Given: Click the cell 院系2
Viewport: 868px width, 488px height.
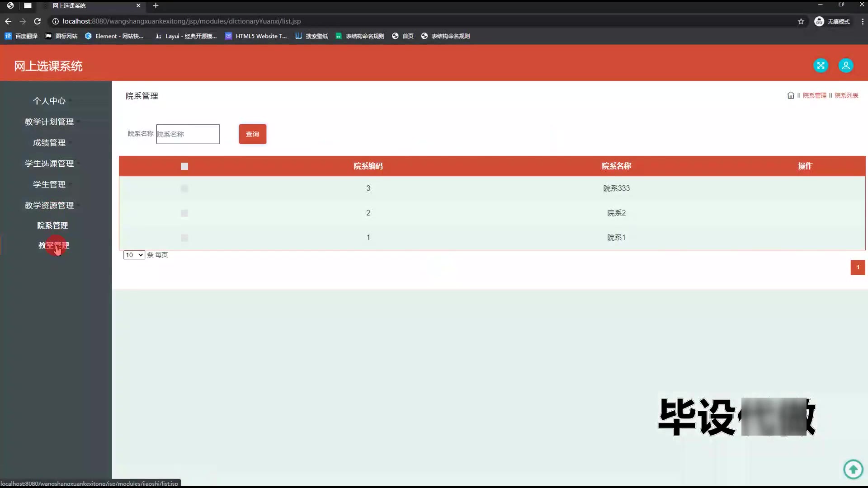Looking at the screenshot, I should 616,213.
